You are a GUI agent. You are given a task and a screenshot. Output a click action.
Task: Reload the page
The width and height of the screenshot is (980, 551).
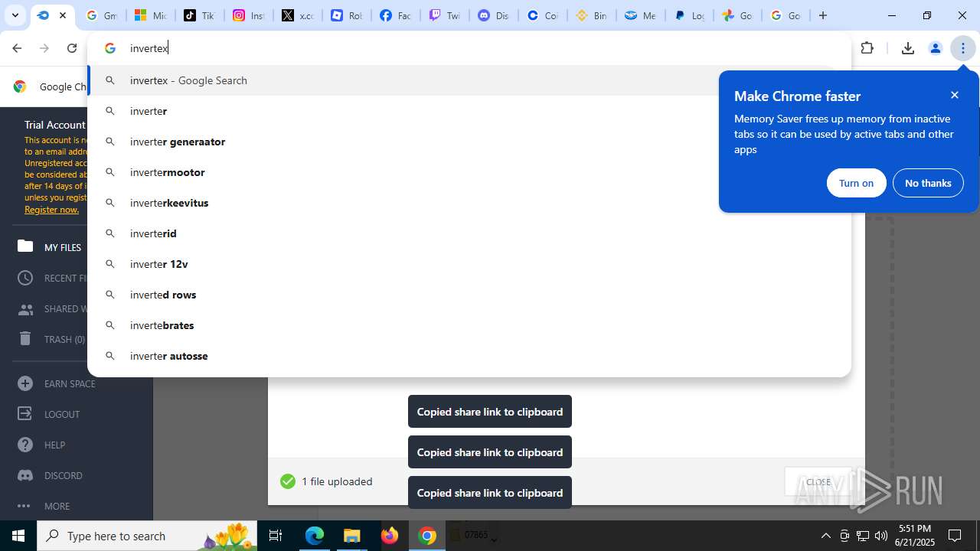[x=72, y=48]
